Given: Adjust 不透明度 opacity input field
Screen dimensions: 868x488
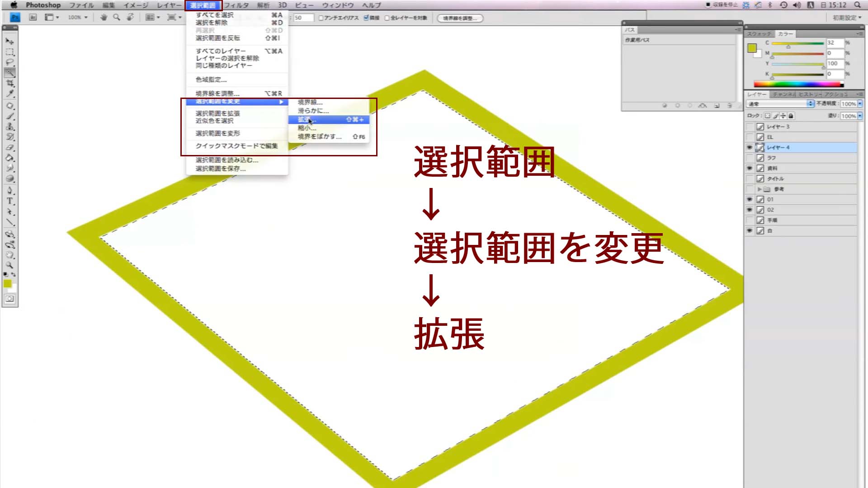Looking at the screenshot, I should 848,104.
